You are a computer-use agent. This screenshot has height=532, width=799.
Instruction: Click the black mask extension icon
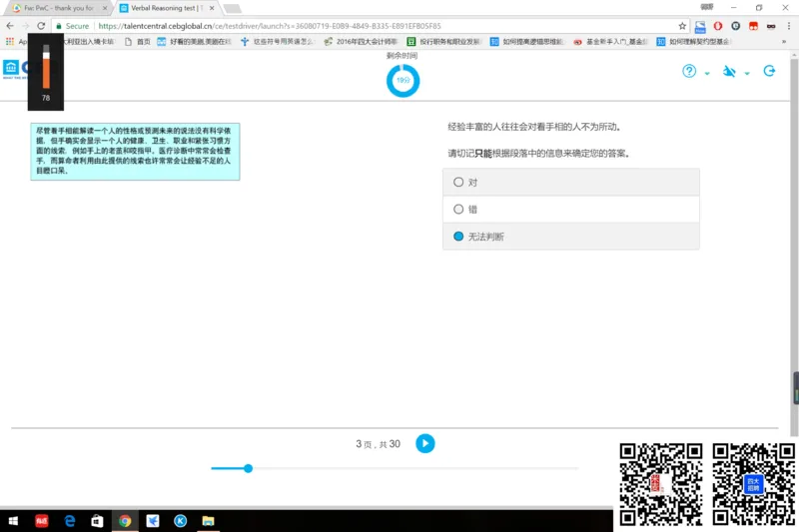pyautogui.click(x=771, y=27)
